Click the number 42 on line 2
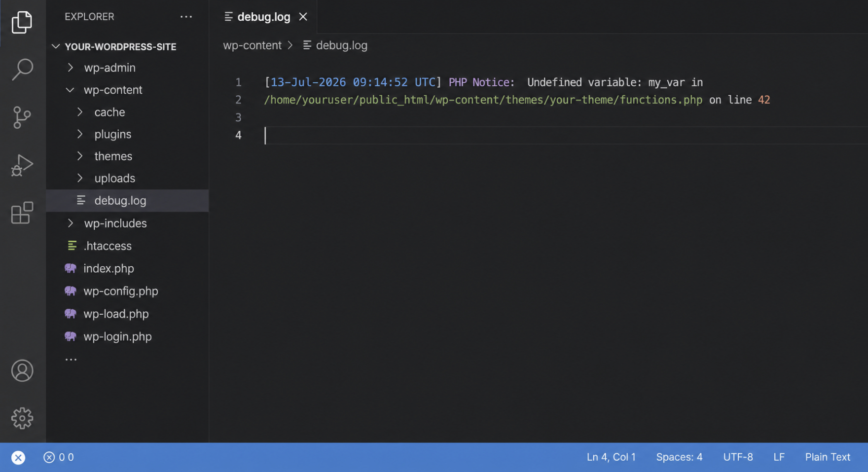The height and width of the screenshot is (472, 868). pos(764,100)
